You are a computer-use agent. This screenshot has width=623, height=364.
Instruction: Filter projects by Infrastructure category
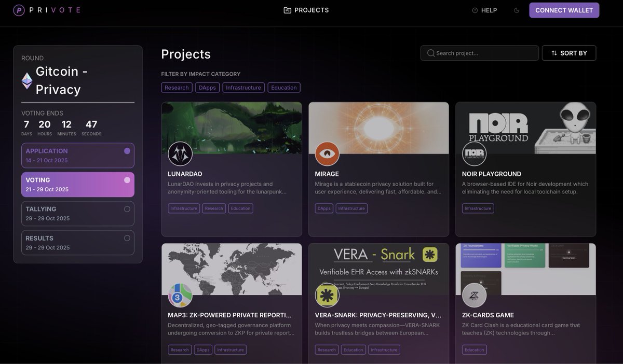coord(243,88)
